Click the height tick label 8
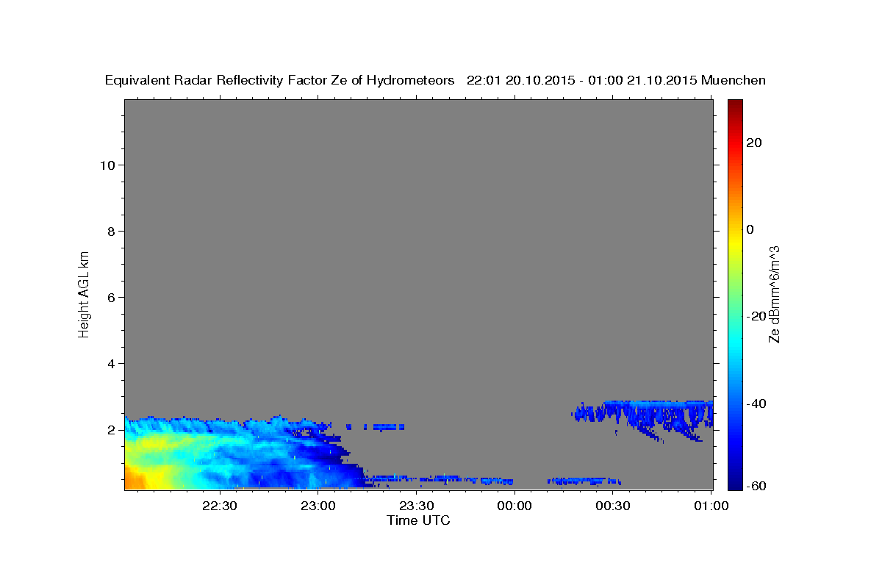The width and height of the screenshot is (882, 588). coord(110,231)
